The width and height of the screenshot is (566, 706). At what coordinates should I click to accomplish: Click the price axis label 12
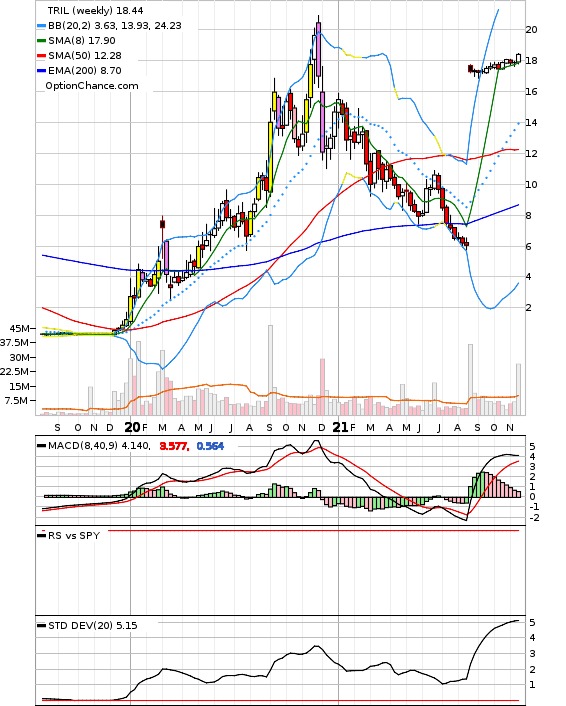531,154
